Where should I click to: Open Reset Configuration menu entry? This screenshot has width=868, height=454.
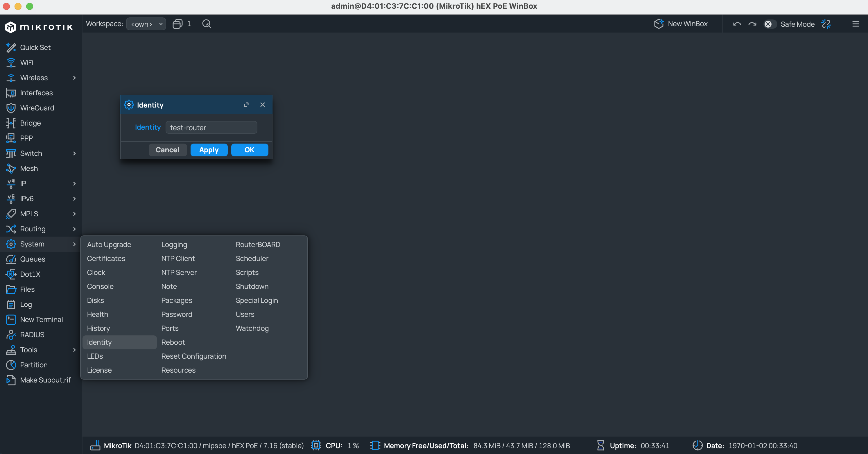coord(194,356)
